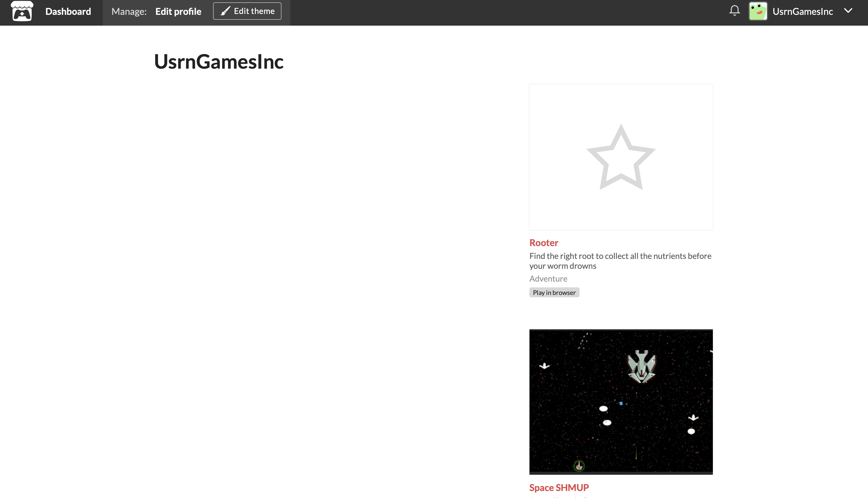This screenshot has height=498, width=868.
Task: Click the Play in browser tag
Action: [x=554, y=292]
